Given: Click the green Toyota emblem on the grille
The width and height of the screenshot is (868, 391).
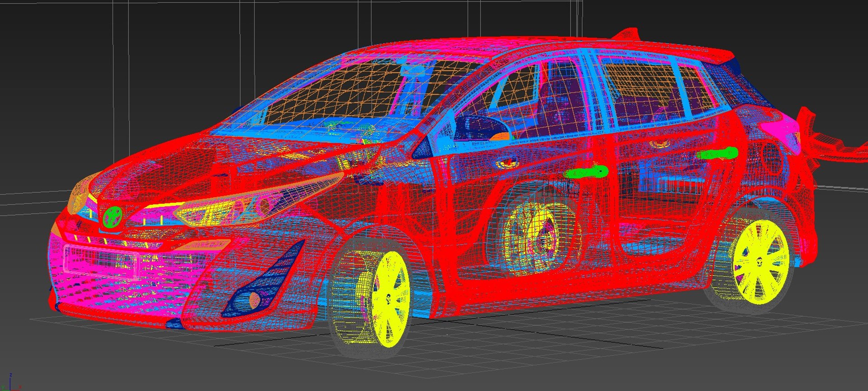Looking at the screenshot, I should 113,217.
